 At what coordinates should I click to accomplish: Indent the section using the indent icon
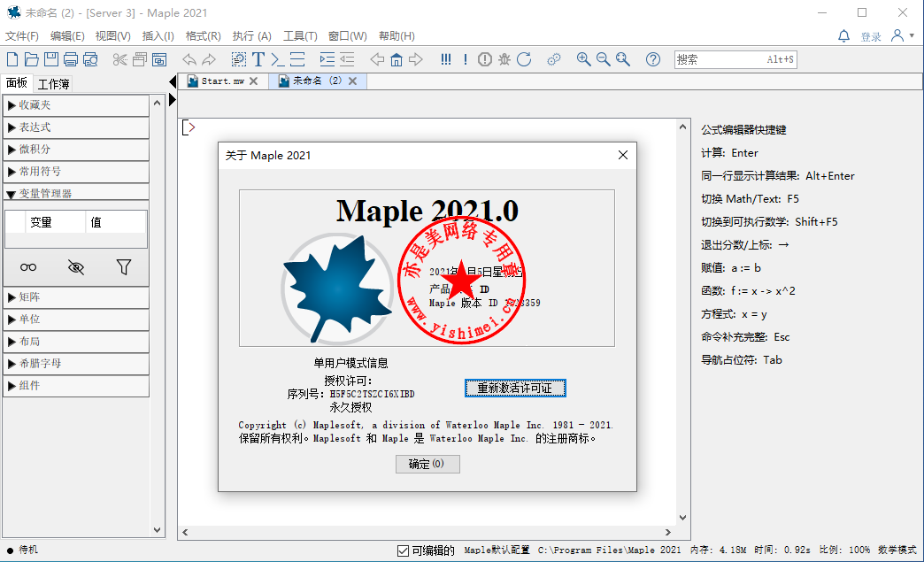(327, 59)
